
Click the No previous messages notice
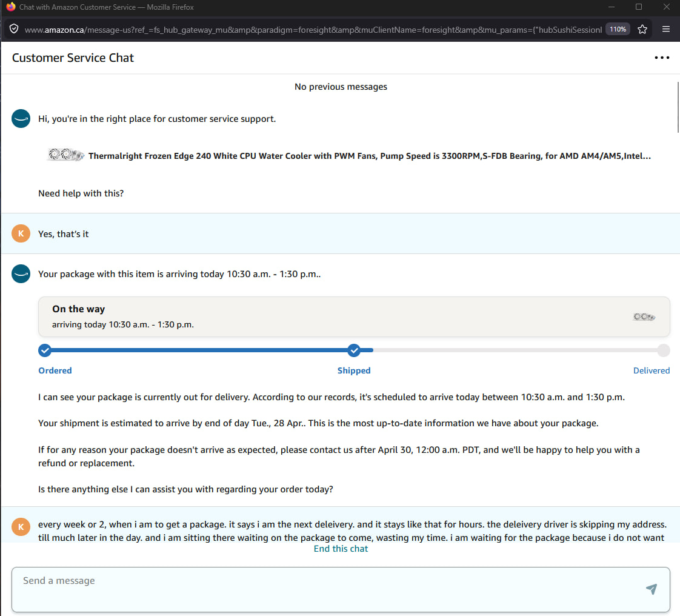(x=341, y=87)
